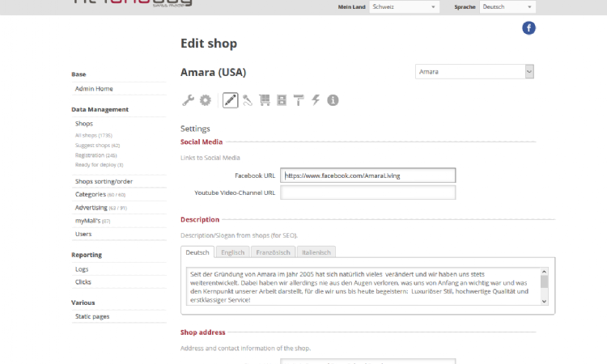Click the wrench icon in shop toolbar

[x=188, y=100]
